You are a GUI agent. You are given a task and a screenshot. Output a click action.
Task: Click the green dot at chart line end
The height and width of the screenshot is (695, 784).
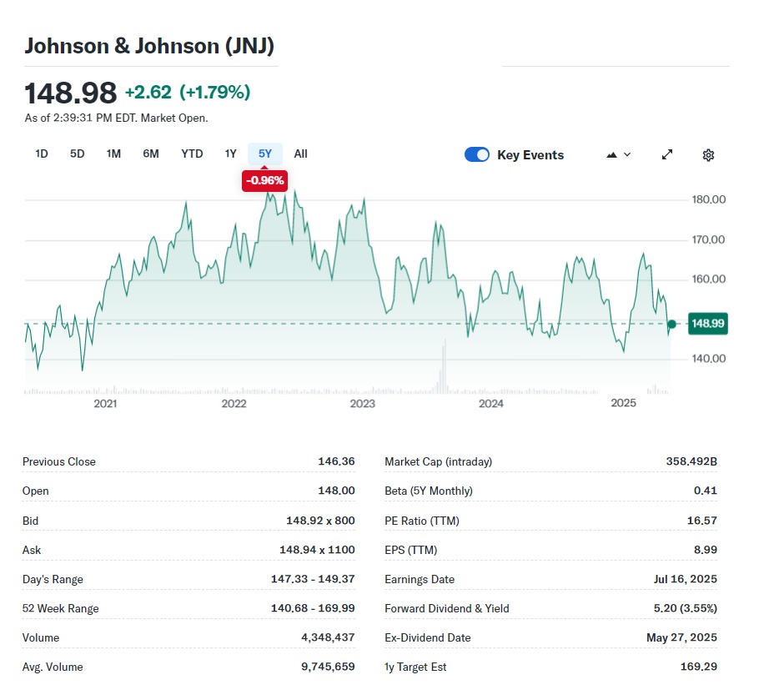pos(671,324)
